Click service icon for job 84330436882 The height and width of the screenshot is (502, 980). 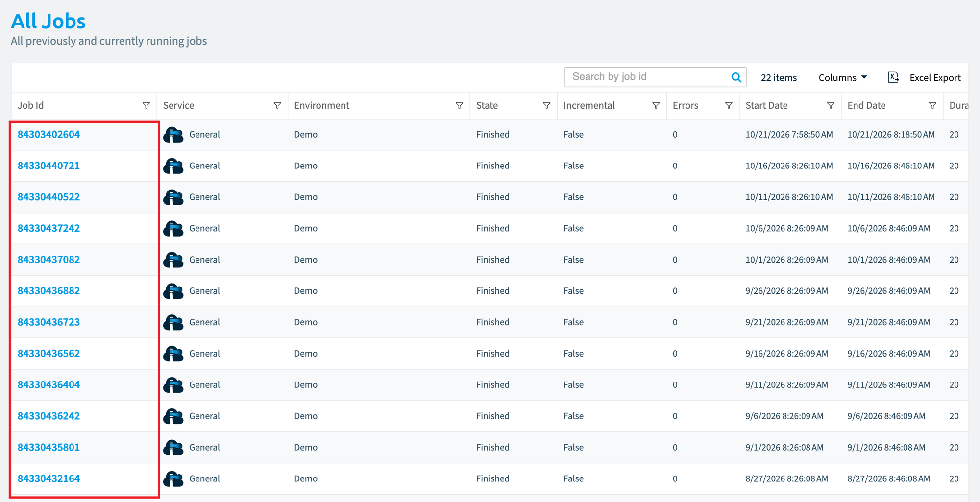click(x=173, y=291)
